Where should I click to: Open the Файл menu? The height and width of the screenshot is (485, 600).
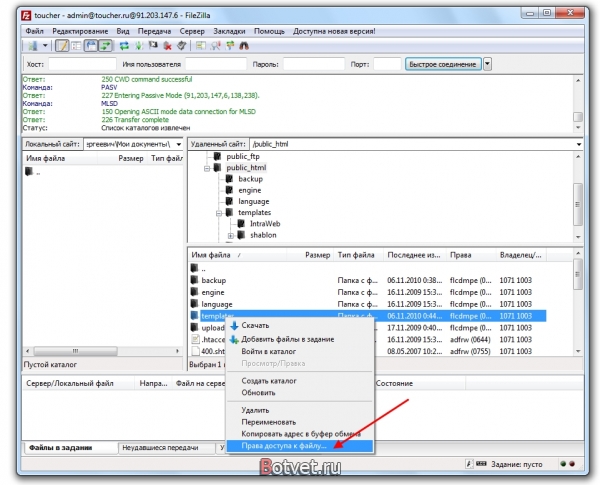click(x=34, y=31)
